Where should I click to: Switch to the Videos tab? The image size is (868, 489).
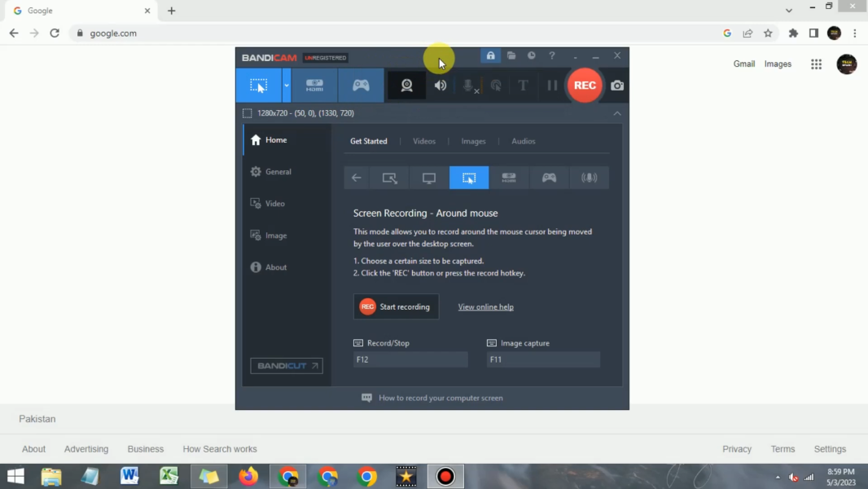point(424,141)
